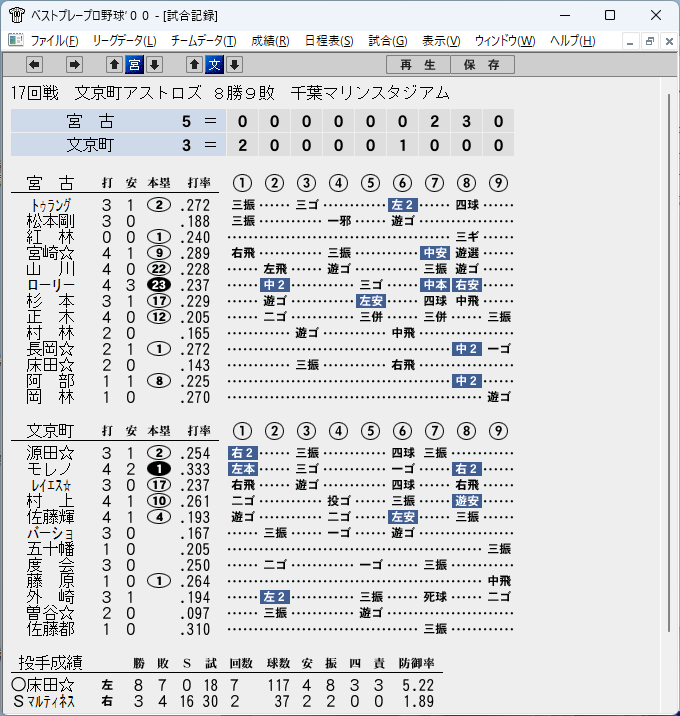680x716 pixels.
Task: Go to previous game with left arrow
Action: coord(34,65)
